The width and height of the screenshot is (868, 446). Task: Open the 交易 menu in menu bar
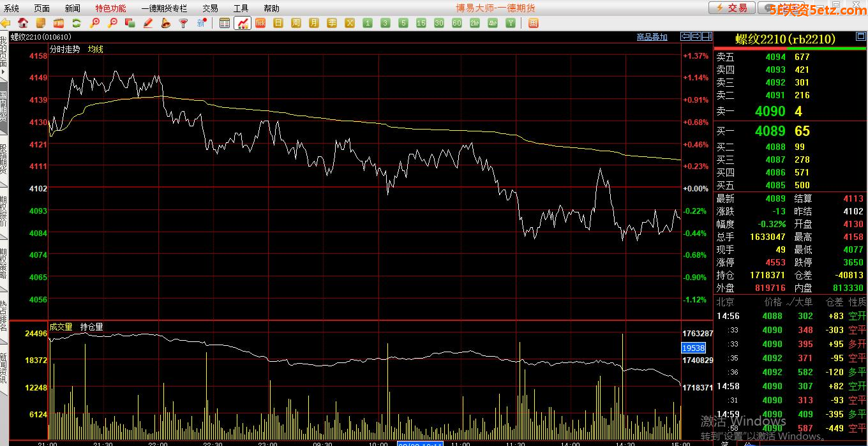point(211,8)
